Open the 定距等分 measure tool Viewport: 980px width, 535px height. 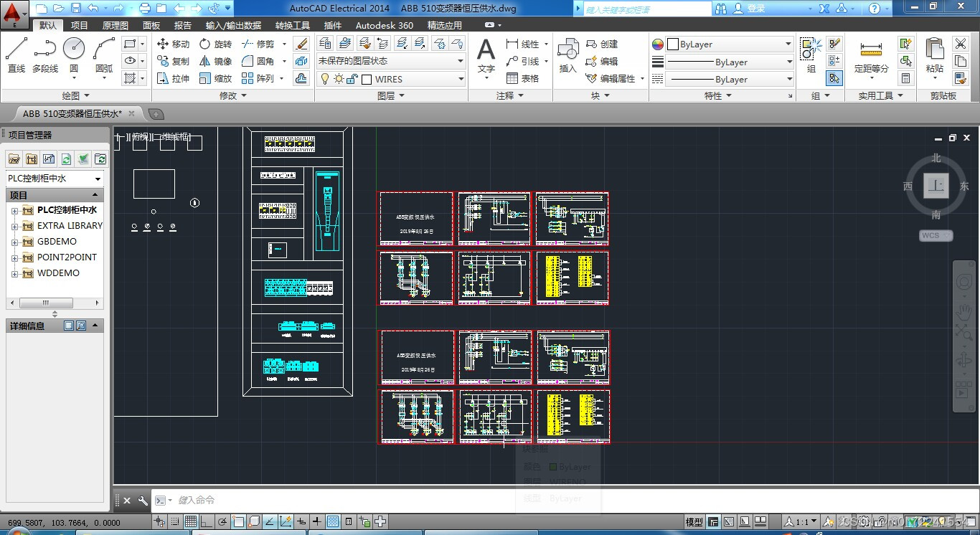pyautogui.click(x=871, y=55)
